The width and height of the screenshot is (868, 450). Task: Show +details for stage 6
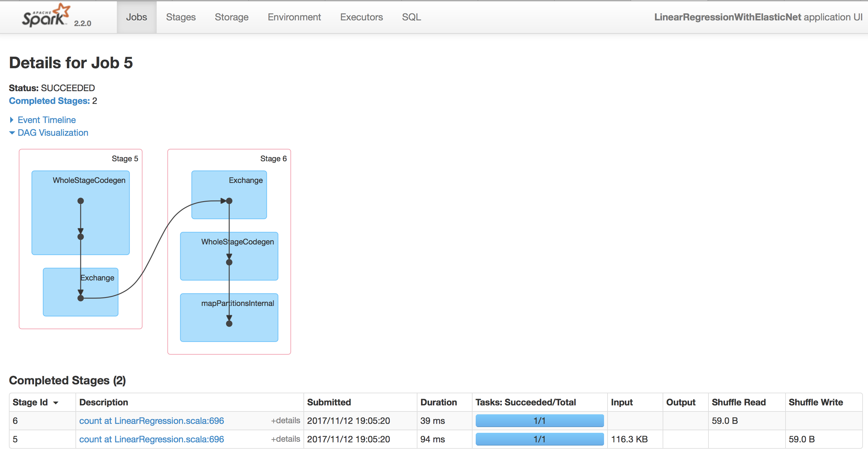(285, 420)
